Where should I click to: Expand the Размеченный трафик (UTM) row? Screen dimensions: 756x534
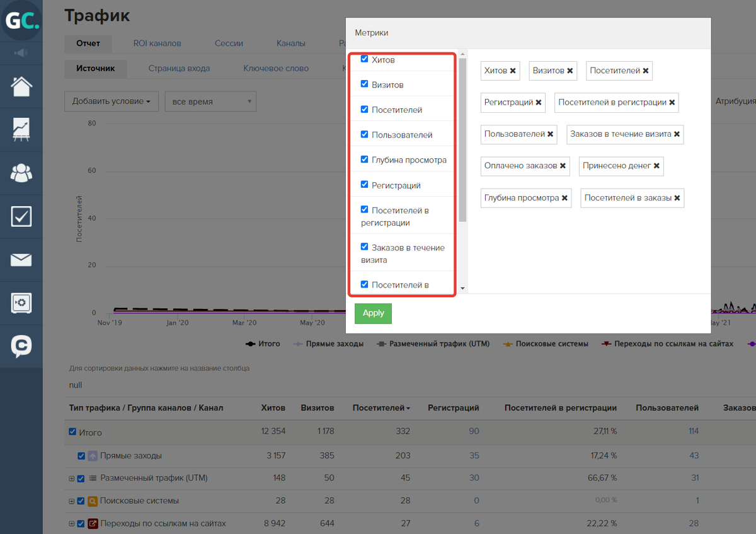coord(72,479)
